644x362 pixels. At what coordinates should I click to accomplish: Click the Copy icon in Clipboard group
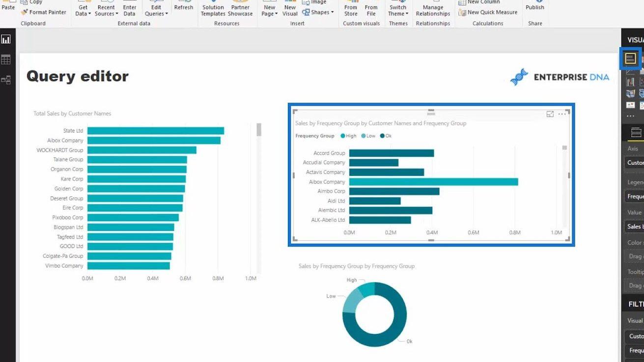(x=24, y=2)
